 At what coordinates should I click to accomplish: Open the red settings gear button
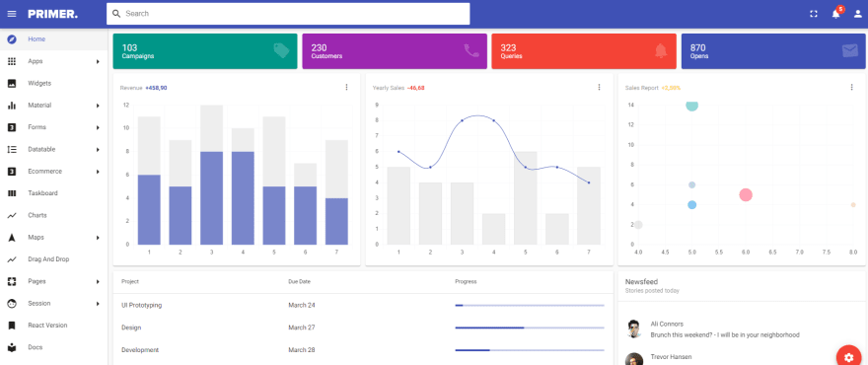848,357
